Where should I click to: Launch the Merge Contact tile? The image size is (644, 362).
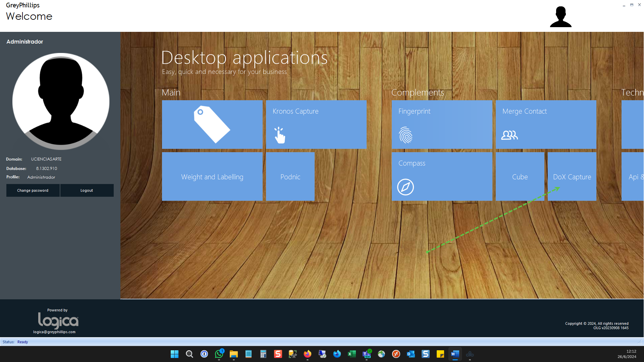546,124
